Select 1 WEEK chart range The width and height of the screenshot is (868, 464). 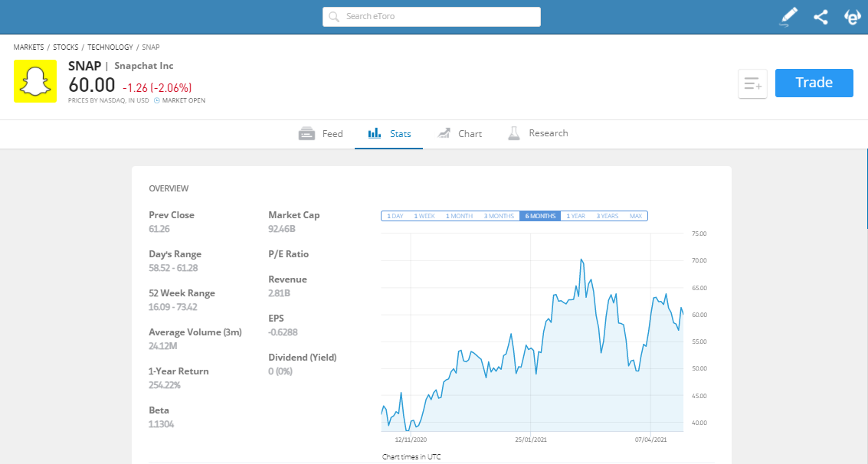click(x=424, y=216)
